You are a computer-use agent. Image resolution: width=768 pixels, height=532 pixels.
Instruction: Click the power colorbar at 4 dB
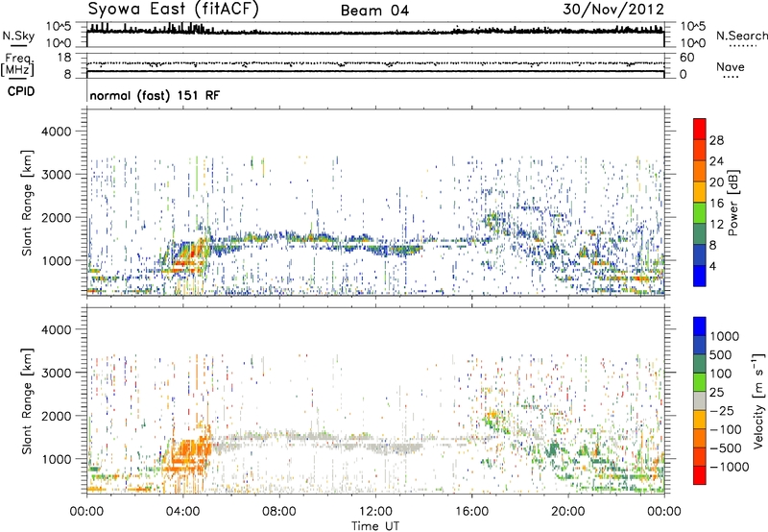click(700, 267)
